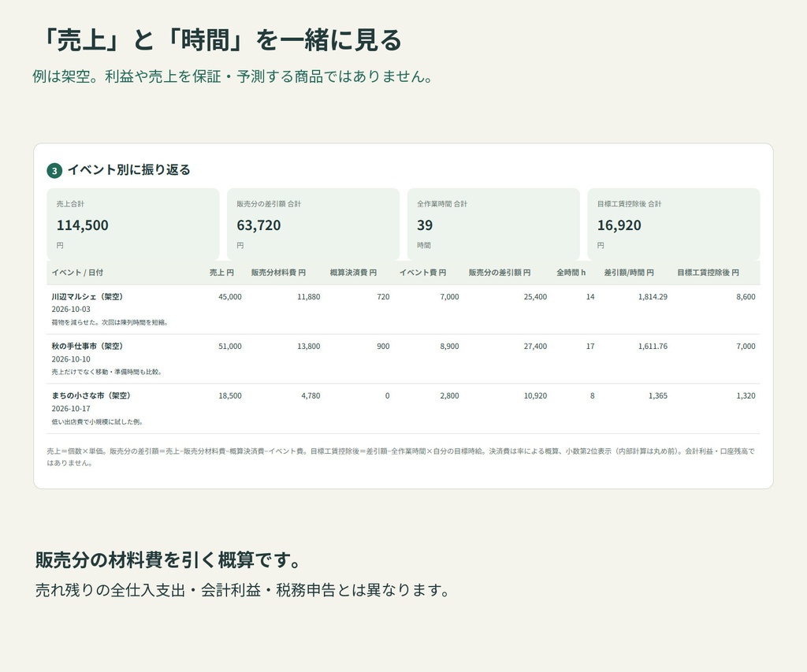Click the イベント費 円 column header
The image size is (807, 672).
click(422, 273)
